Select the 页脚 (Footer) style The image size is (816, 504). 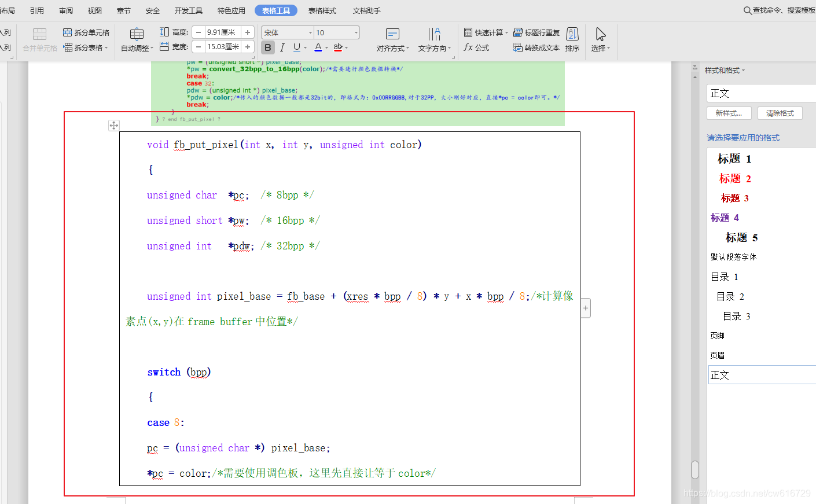(718, 336)
